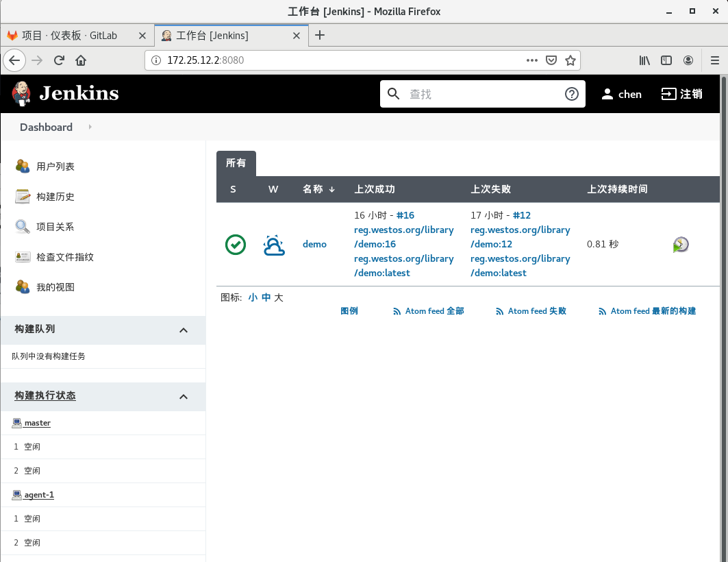Viewport: 728px width, 562px height.
Task: Sort by 名称 column header
Action: click(318, 189)
